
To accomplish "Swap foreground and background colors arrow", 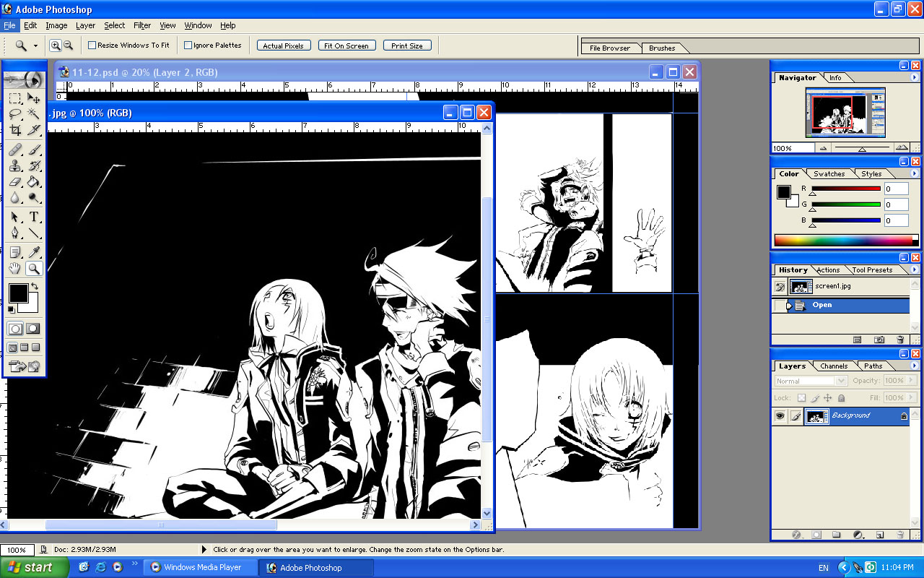I will [x=35, y=287].
